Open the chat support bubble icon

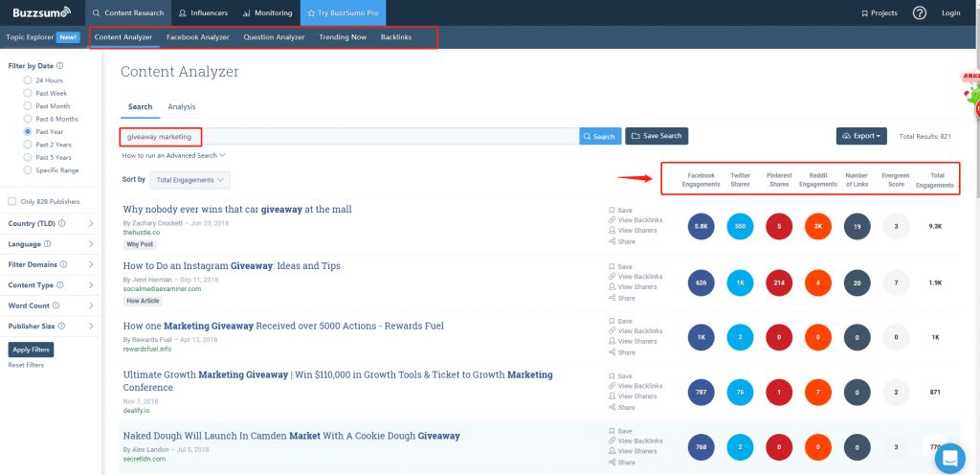pos(950,458)
